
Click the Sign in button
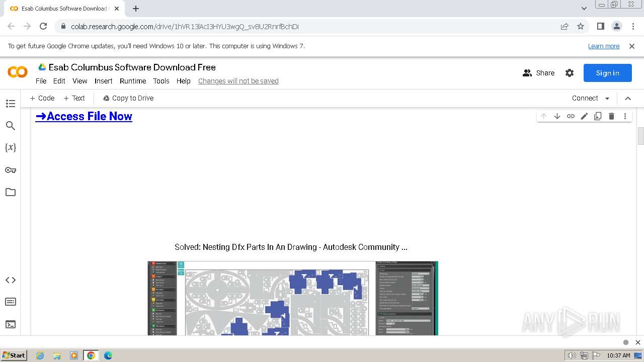(608, 73)
